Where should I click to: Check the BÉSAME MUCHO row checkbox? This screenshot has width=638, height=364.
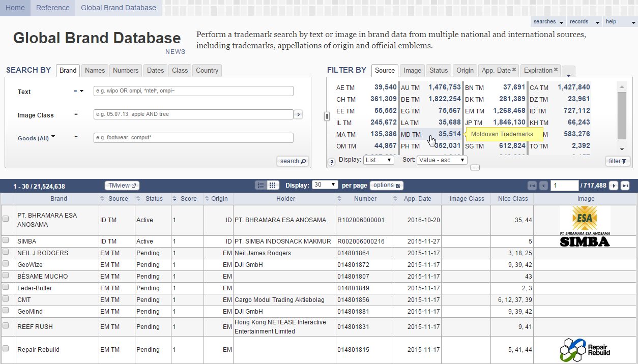[x=6, y=275]
